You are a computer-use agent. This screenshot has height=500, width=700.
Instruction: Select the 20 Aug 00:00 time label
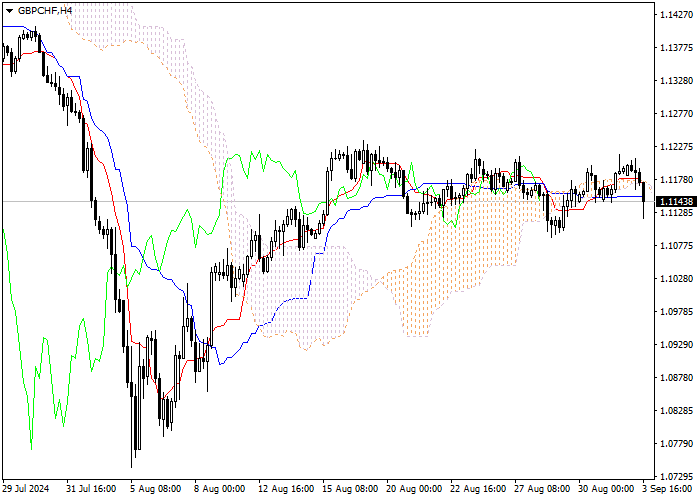click(x=415, y=489)
